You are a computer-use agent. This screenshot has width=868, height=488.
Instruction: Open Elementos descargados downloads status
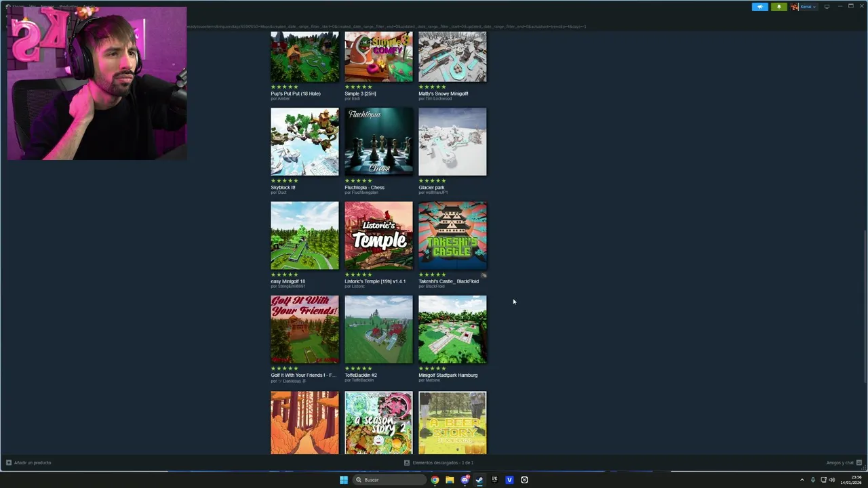click(x=443, y=463)
